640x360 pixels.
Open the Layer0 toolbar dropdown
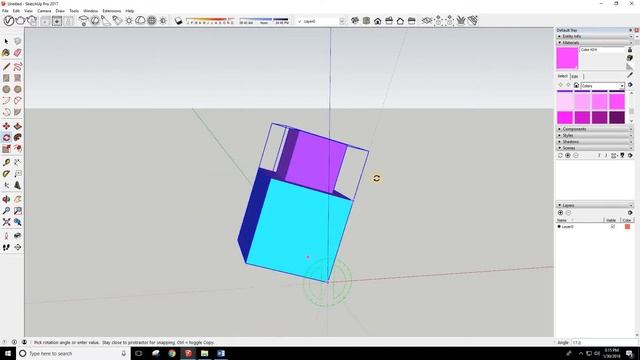(342, 21)
